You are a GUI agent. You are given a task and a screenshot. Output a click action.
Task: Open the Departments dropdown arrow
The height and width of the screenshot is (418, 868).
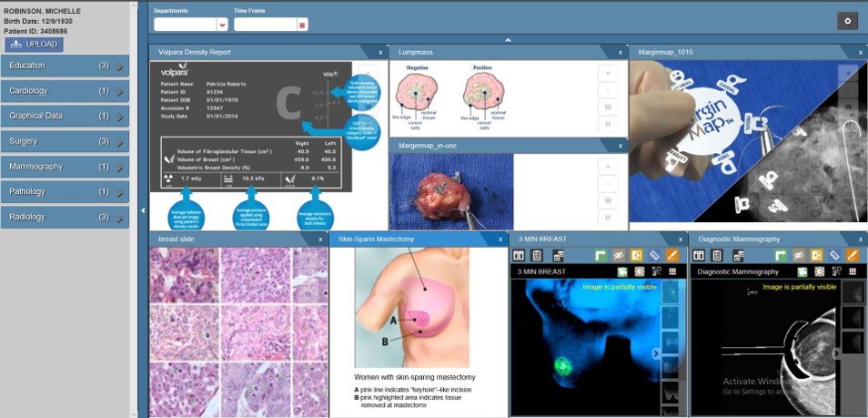click(x=222, y=25)
